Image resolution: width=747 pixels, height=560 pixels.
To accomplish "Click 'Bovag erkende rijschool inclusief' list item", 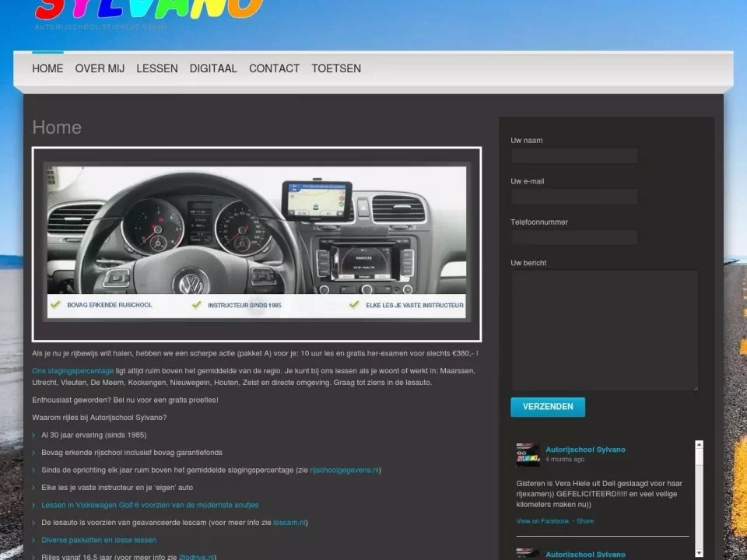I will point(132,453).
